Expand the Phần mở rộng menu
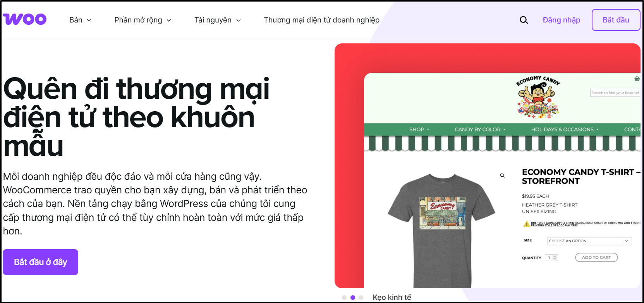Screen dimensions: 644x303 [x=143, y=20]
